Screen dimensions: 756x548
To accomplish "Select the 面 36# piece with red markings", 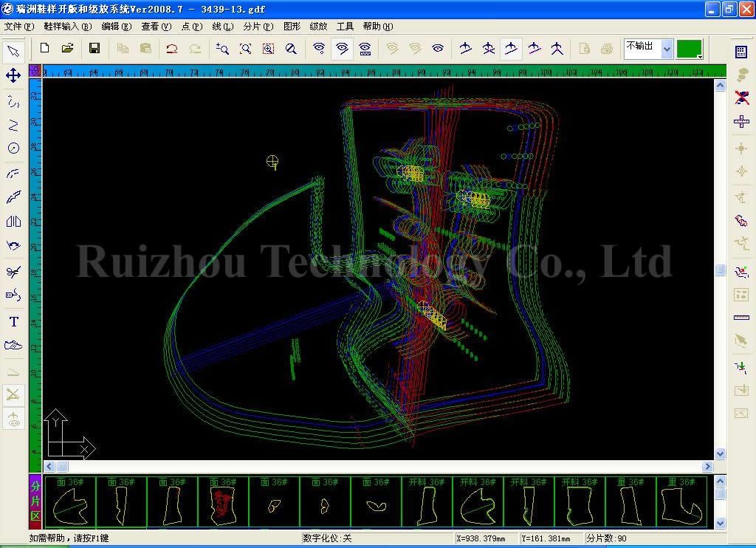I will [223, 501].
